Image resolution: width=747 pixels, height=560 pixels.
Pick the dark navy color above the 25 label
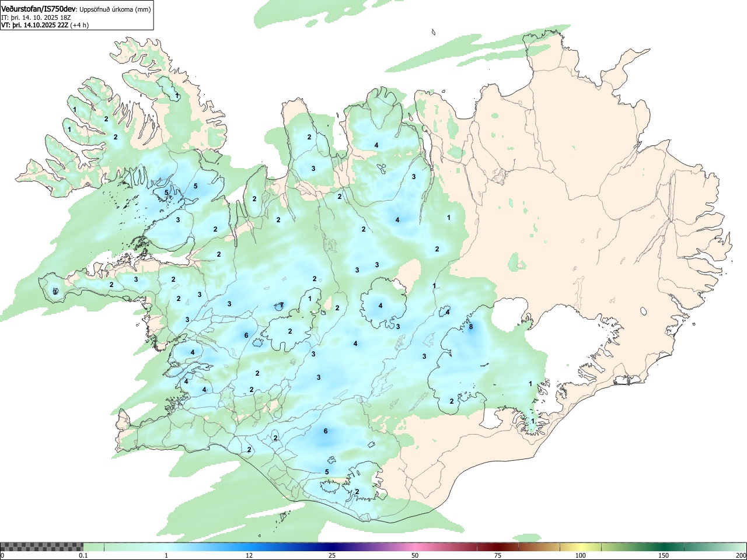coord(332,547)
